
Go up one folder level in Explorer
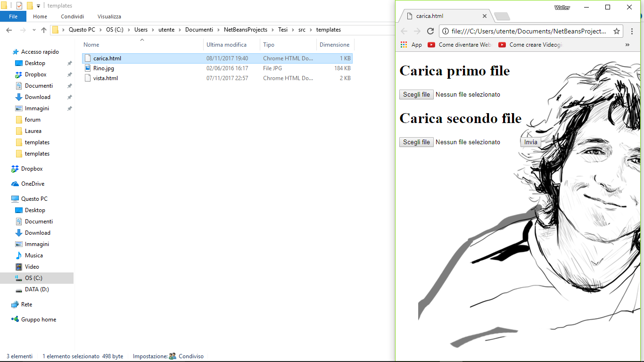pos(44,30)
